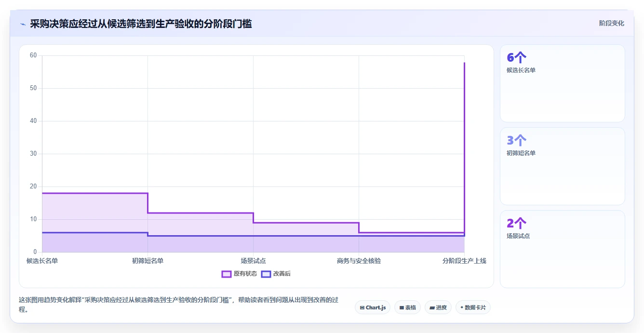Image resolution: width=644 pixels, height=333 pixels.
Task: Open the 场景试点 stat card
Action: [563, 249]
